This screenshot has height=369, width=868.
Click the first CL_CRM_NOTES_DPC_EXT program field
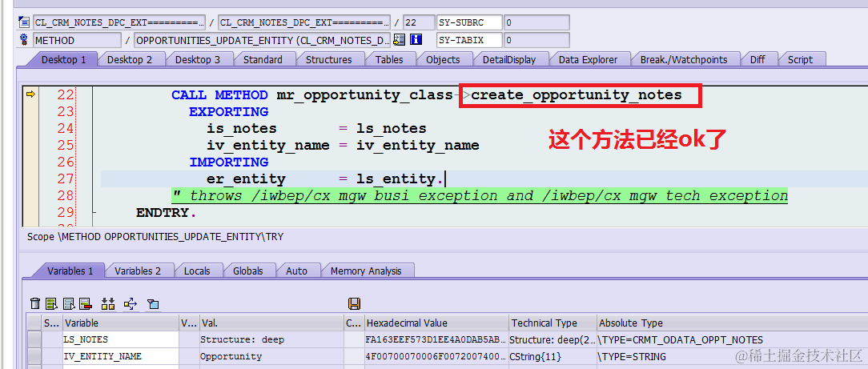click(x=119, y=22)
